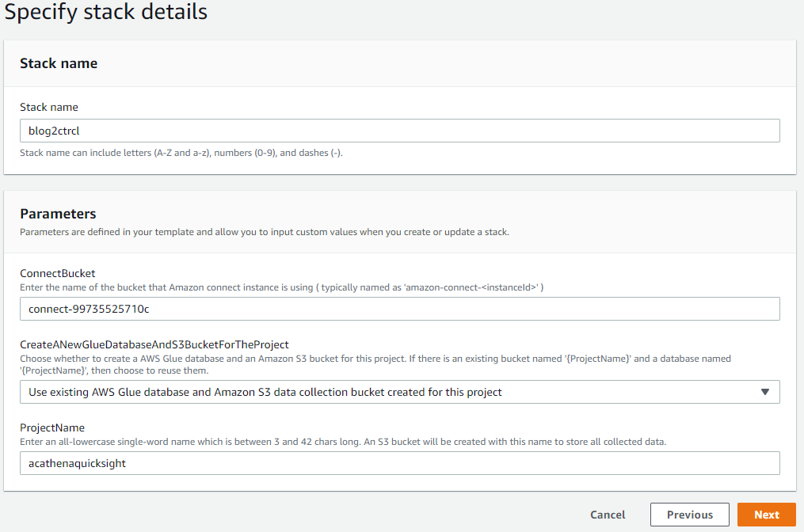Click the Next button

pyautogui.click(x=766, y=514)
